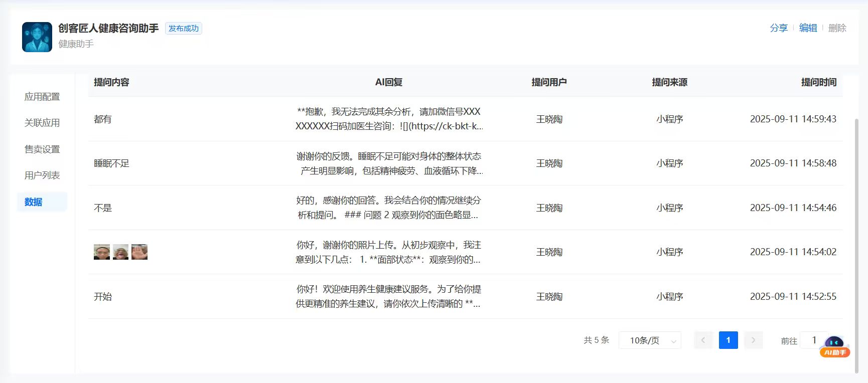Open the third uploaded hand photo thumbnail
Screen dimensions: 868x383
coord(139,252)
